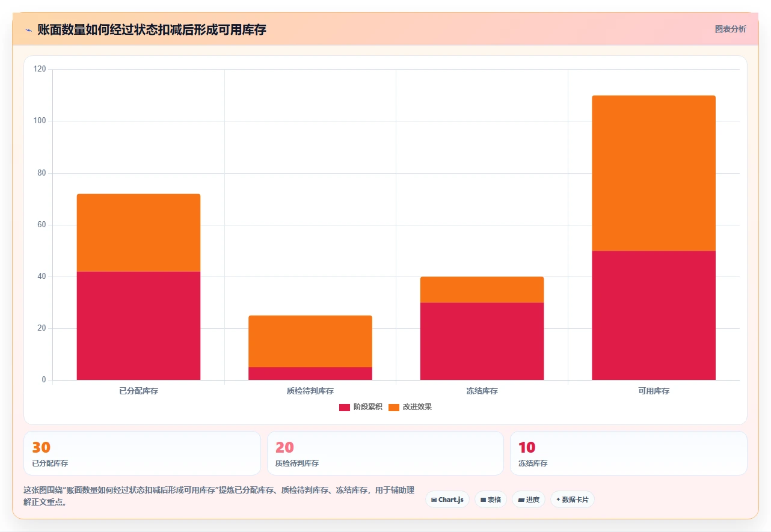Click the orange 改进效果 legend swatch
The height and width of the screenshot is (532, 771).
click(394, 407)
